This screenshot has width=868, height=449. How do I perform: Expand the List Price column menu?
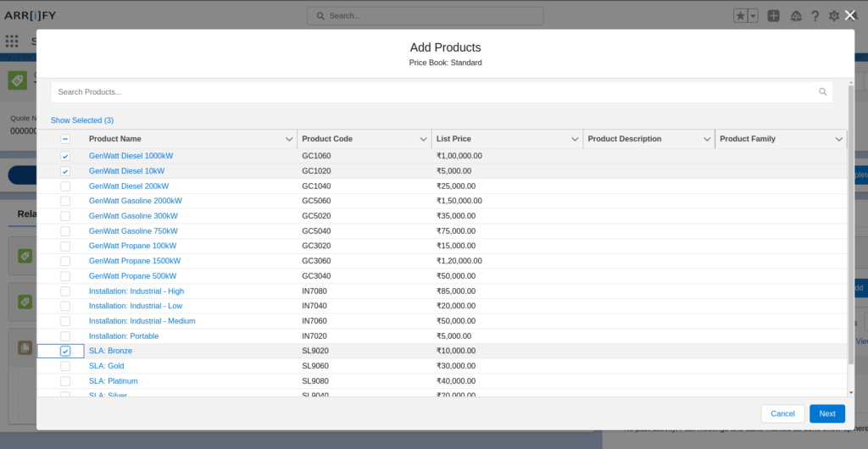click(575, 139)
